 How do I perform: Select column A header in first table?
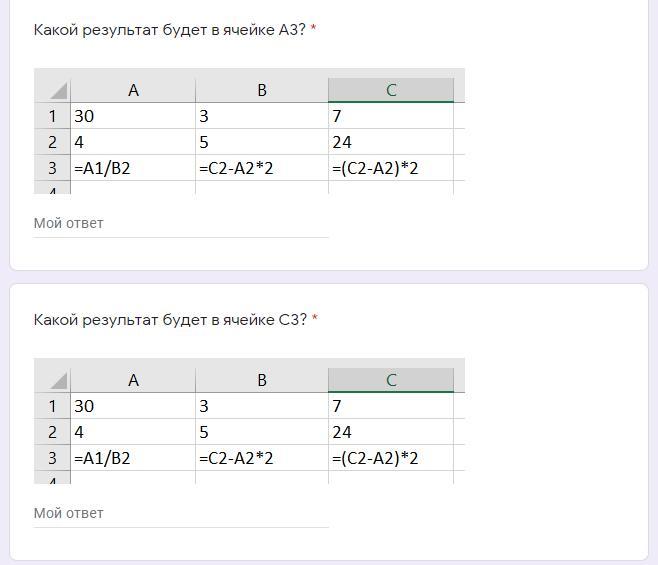point(133,90)
